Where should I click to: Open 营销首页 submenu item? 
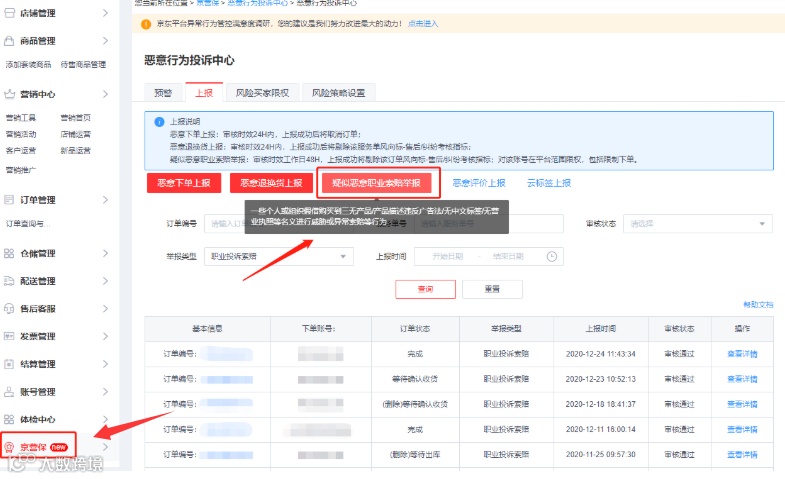click(76, 118)
